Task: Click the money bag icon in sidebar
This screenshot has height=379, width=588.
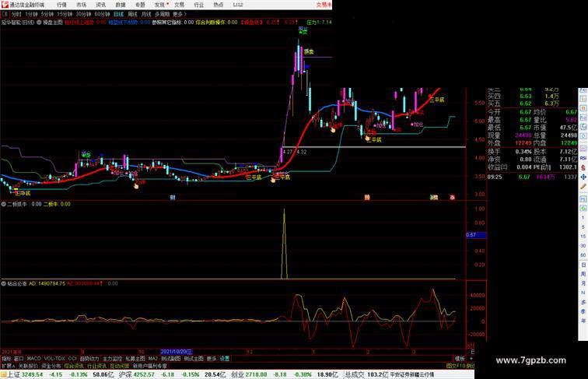Action: click(583, 167)
